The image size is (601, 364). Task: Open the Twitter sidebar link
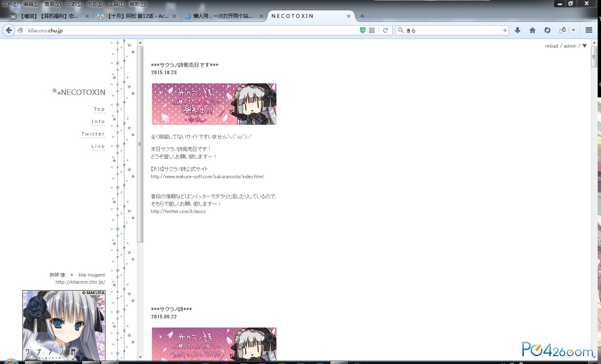click(93, 134)
